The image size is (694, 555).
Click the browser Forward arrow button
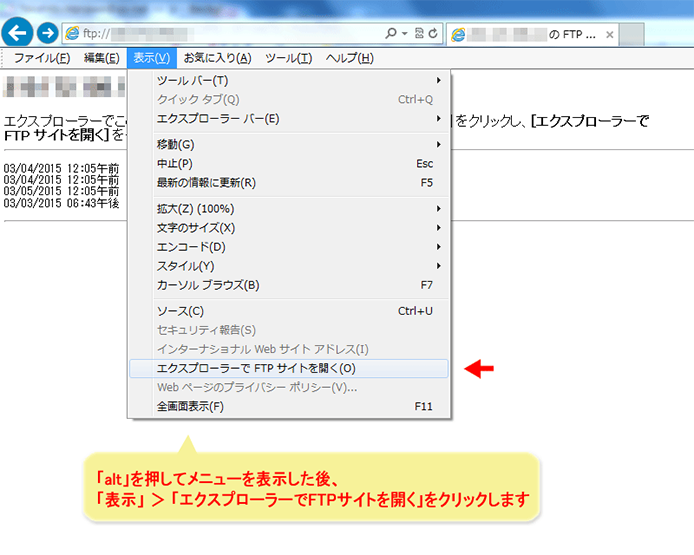(46, 33)
